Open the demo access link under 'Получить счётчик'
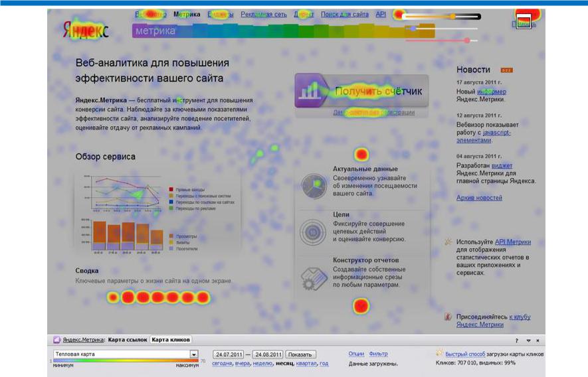Viewport: 588px width, 377px height. coord(374,112)
